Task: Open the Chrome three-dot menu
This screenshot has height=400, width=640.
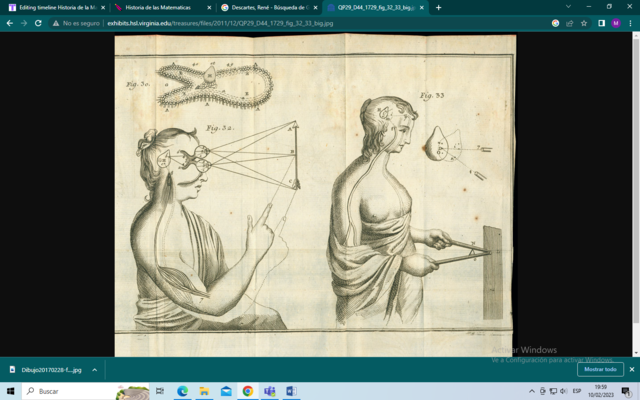Action: coord(631,23)
